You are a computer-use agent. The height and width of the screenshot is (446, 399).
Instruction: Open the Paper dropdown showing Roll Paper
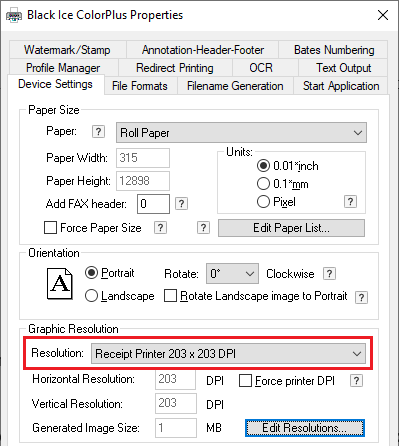pos(241,133)
